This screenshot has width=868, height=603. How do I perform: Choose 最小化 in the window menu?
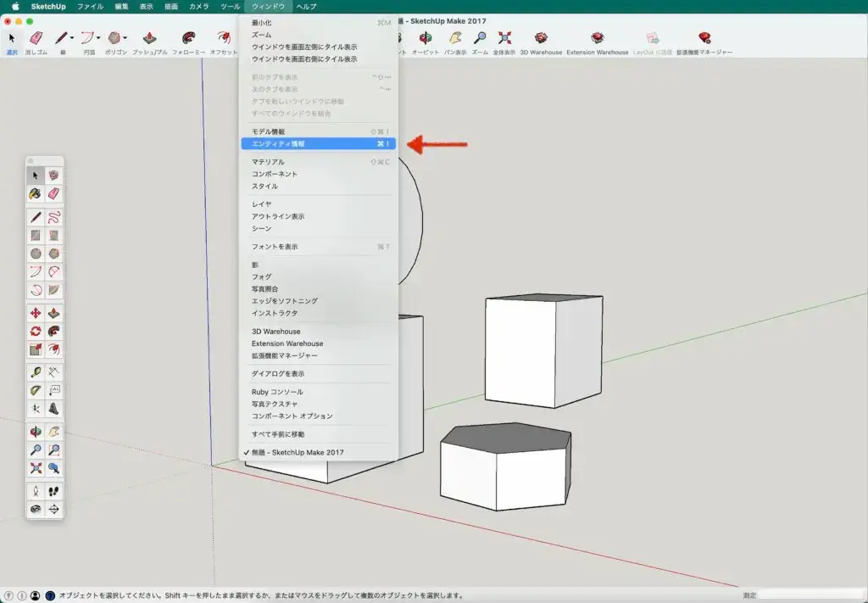click(x=319, y=23)
